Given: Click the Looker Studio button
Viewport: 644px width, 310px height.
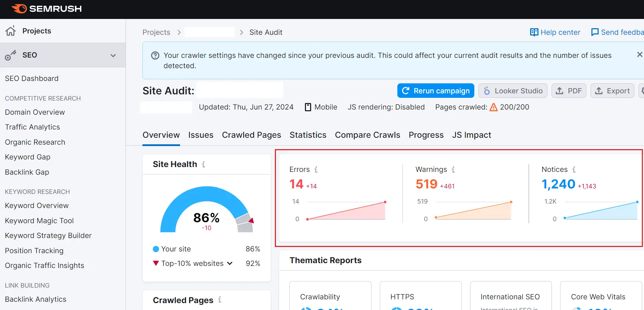Looking at the screenshot, I should click(513, 91).
